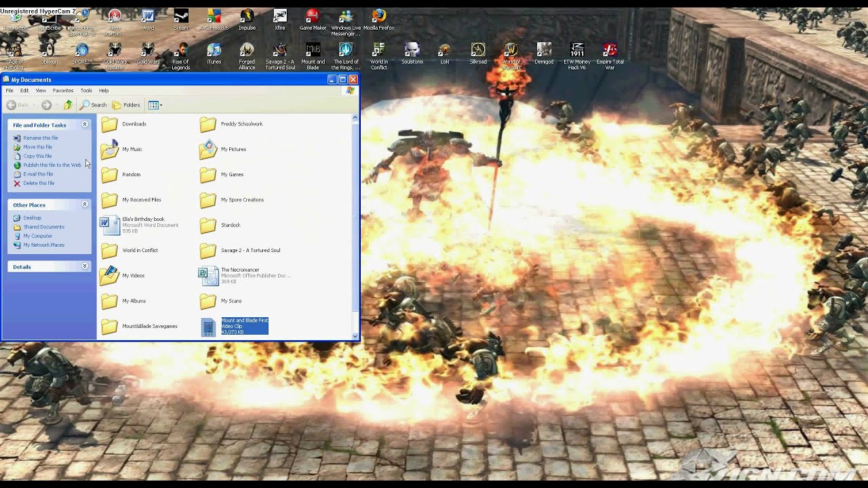The height and width of the screenshot is (488, 868).
Task: Open the Silkroad desktop icon
Action: click(x=478, y=54)
